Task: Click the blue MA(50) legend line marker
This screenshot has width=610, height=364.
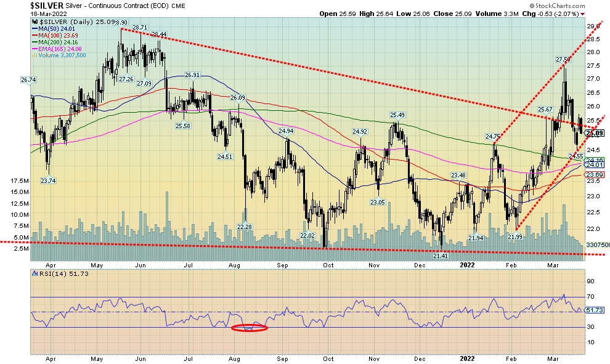Action: tap(35, 28)
